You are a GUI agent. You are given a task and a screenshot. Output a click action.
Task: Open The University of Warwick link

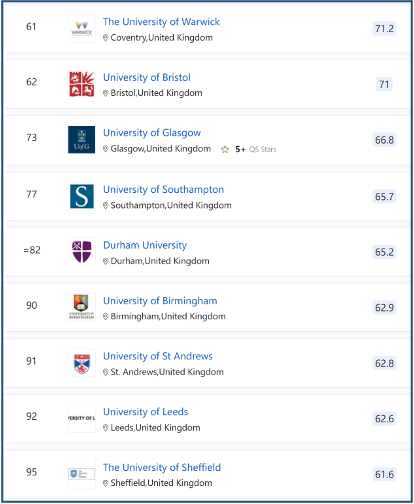coord(161,22)
